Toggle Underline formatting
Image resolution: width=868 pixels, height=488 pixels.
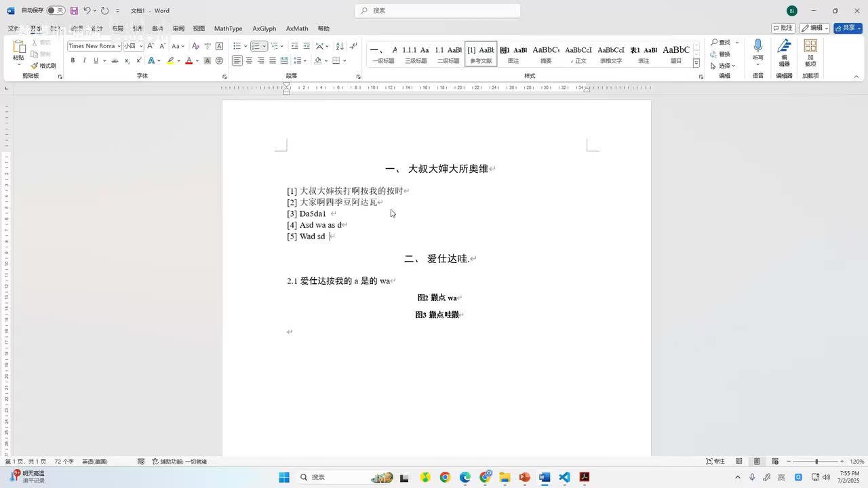click(96, 60)
